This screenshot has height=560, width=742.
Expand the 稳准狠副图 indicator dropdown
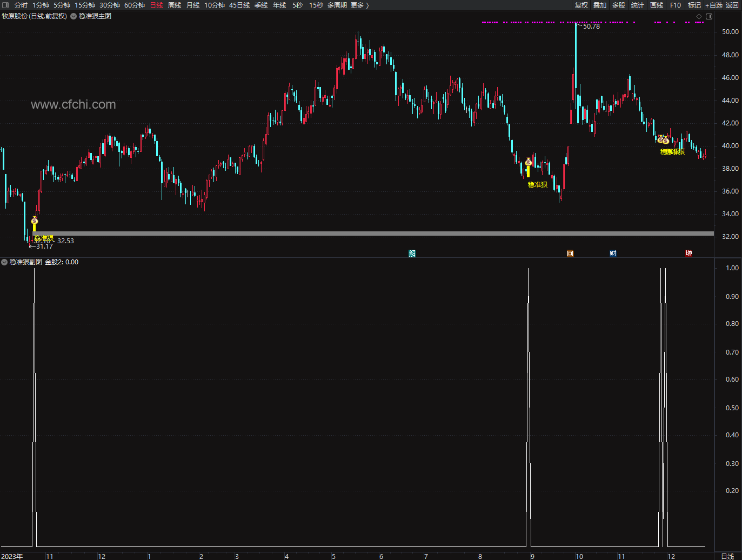[4, 262]
